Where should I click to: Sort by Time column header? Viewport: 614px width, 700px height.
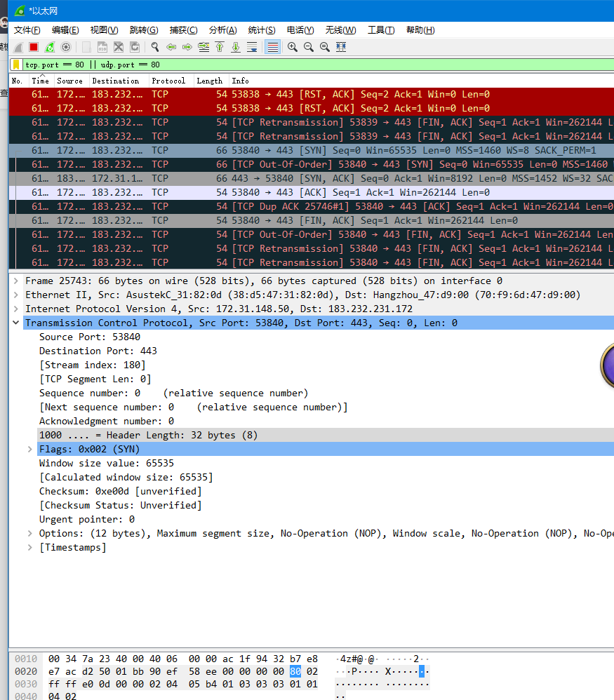point(40,81)
